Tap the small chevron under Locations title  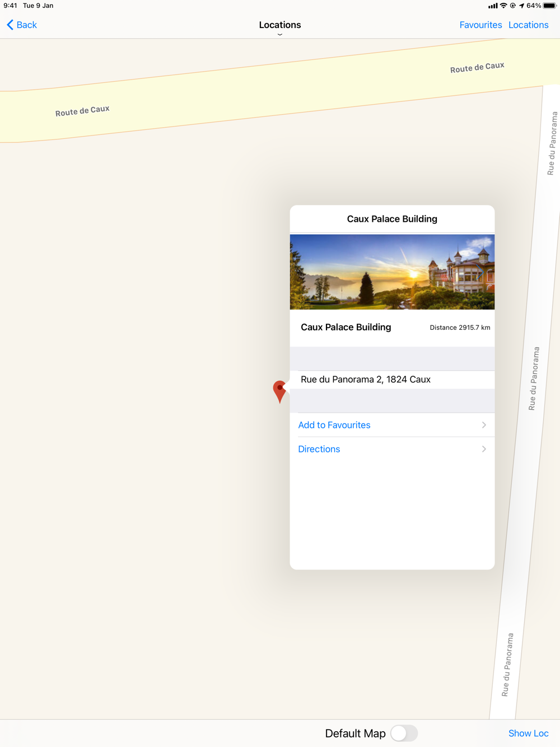click(x=280, y=35)
